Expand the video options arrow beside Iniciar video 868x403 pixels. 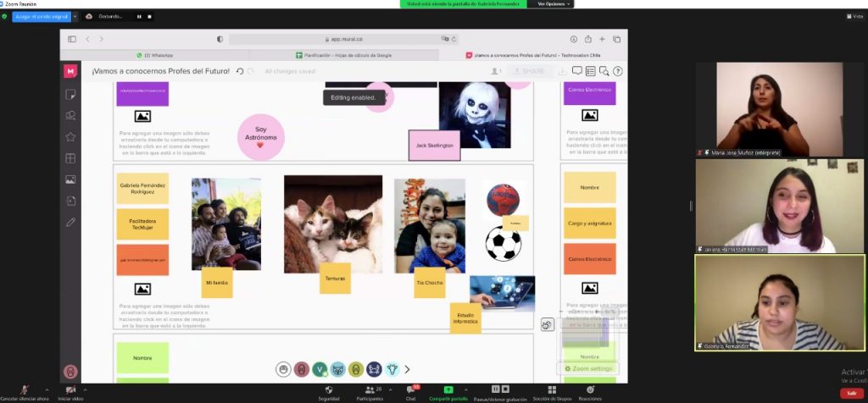pyautogui.click(x=85, y=389)
